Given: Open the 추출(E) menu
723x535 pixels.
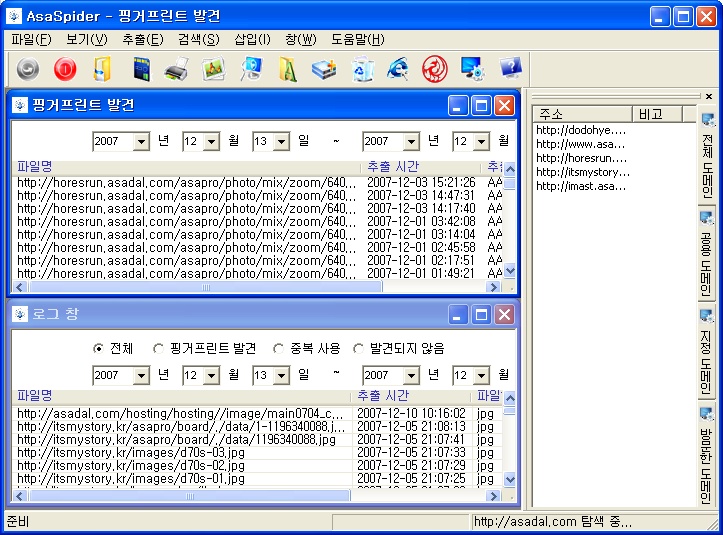Looking at the screenshot, I should [x=142, y=40].
